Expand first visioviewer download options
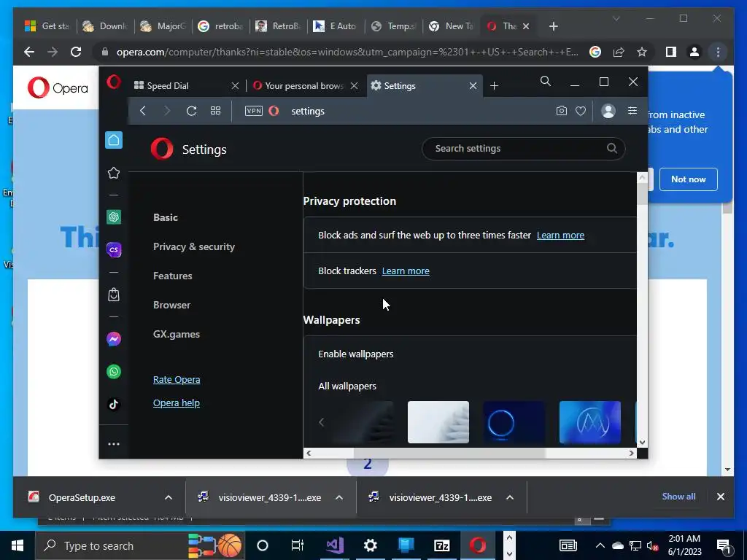This screenshot has width=747, height=560. [339, 497]
